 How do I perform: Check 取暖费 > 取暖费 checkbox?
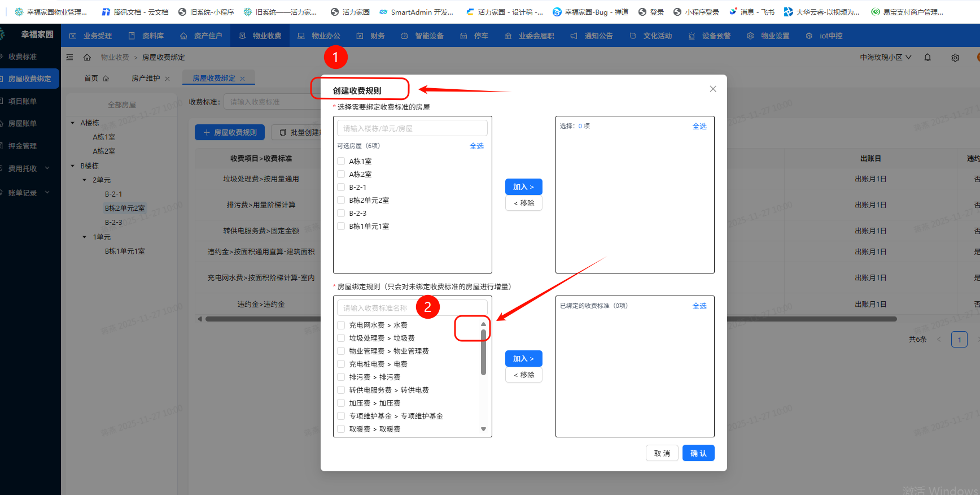[x=341, y=429]
